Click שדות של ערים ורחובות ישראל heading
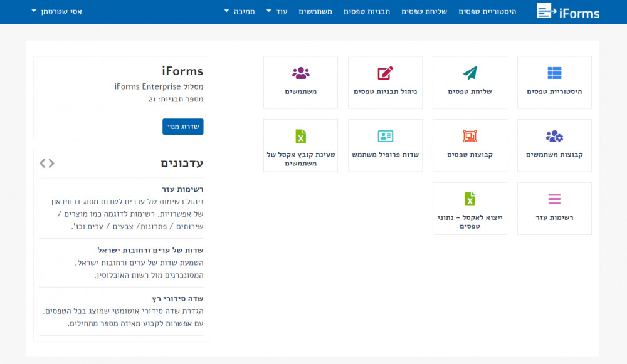Screen dimensions: 627x364 pyautogui.click(x=150, y=251)
